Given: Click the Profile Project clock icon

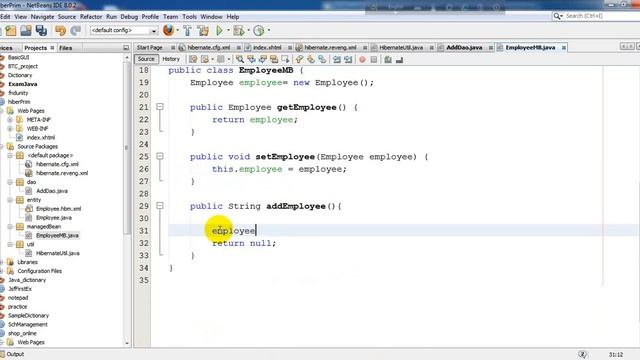Looking at the screenshot, I should tap(259, 31).
